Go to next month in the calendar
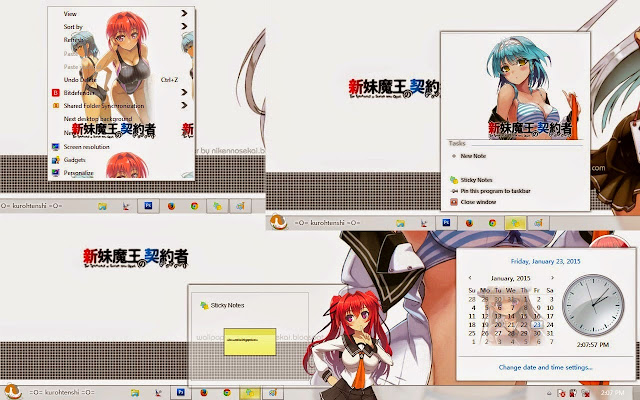This screenshot has height=400, width=640. coord(552,278)
